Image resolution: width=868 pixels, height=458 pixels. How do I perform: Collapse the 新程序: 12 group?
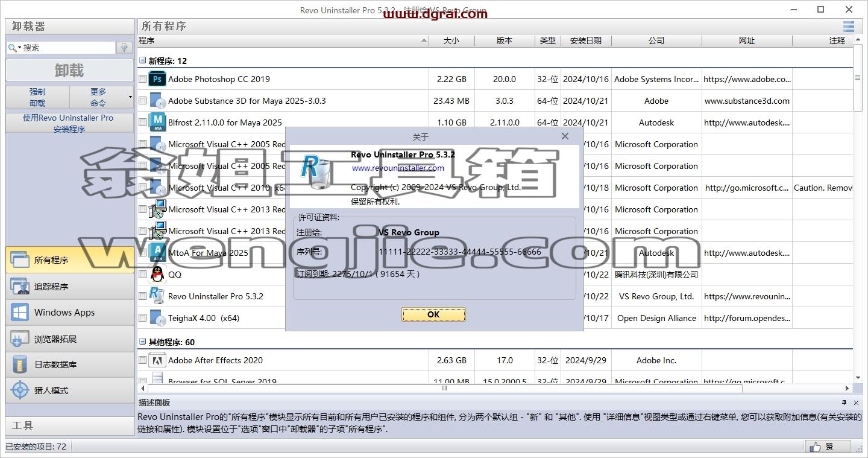pyautogui.click(x=143, y=60)
